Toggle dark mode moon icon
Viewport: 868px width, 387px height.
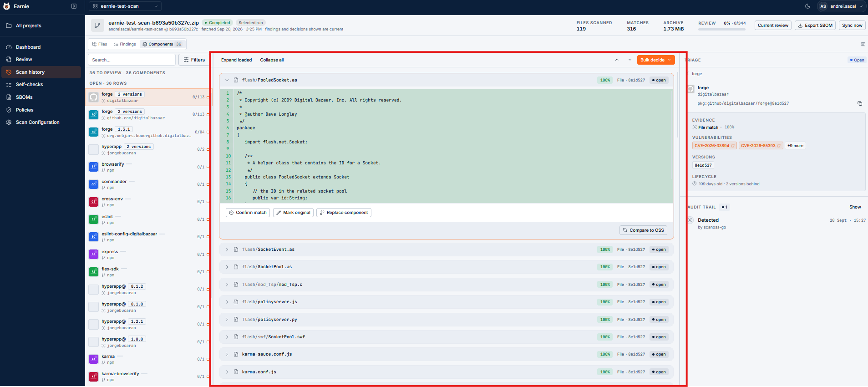(x=807, y=6)
